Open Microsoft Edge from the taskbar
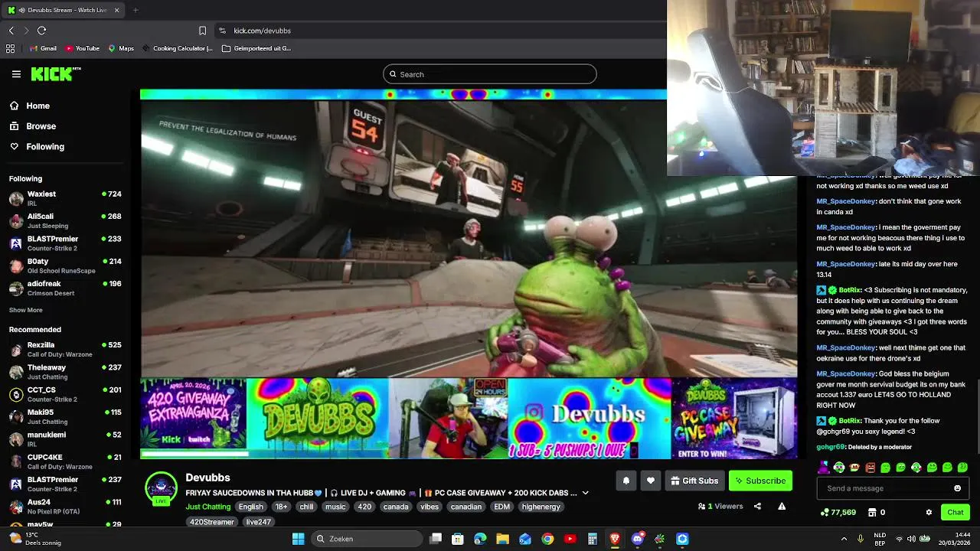Viewport: 980px width, 551px height. 480,539
